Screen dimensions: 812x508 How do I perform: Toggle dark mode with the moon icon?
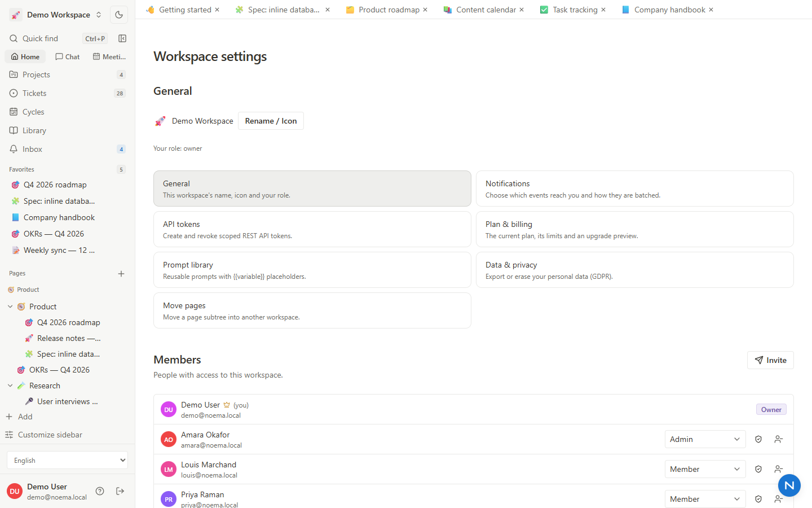click(x=119, y=15)
